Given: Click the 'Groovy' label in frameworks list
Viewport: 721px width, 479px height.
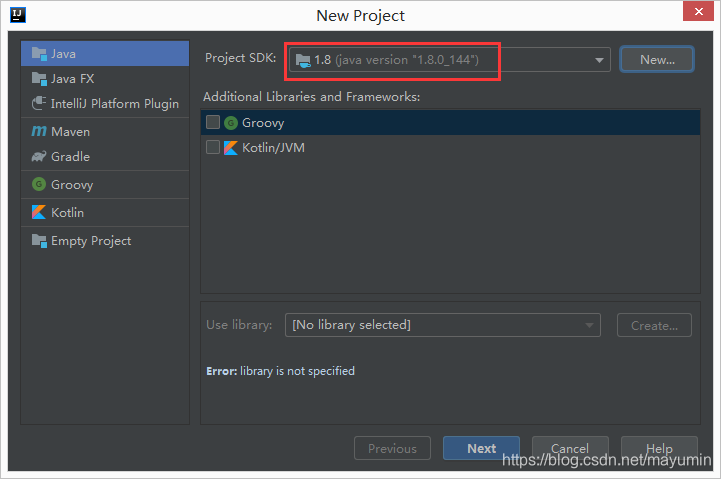Looking at the screenshot, I should point(263,123).
